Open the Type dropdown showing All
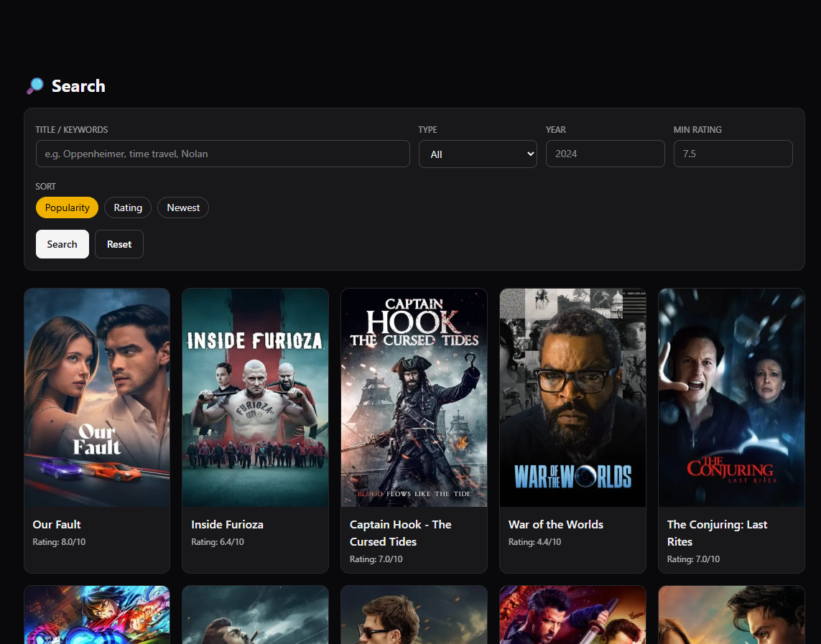This screenshot has width=821, height=644. [478, 154]
